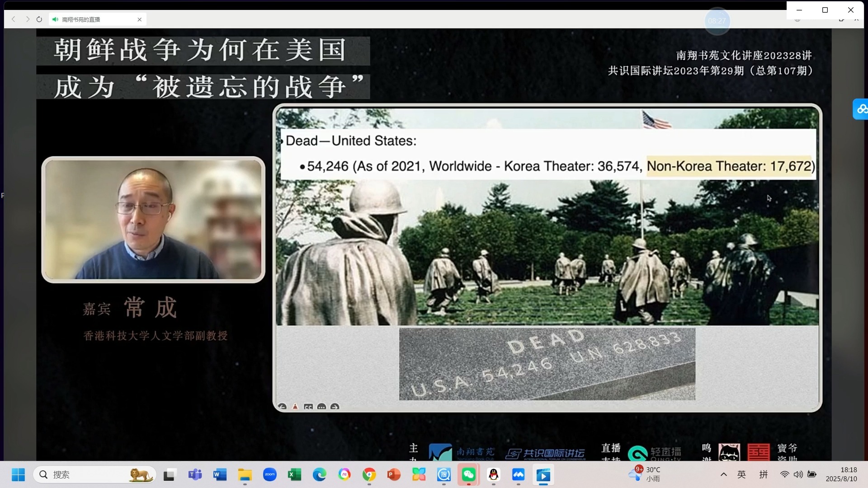Open Microsoft Teams taskbar icon

(x=195, y=474)
